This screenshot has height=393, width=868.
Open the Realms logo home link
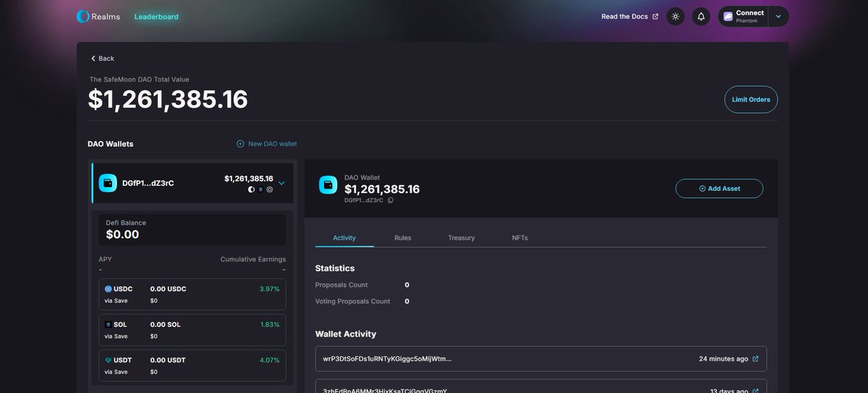tap(98, 17)
